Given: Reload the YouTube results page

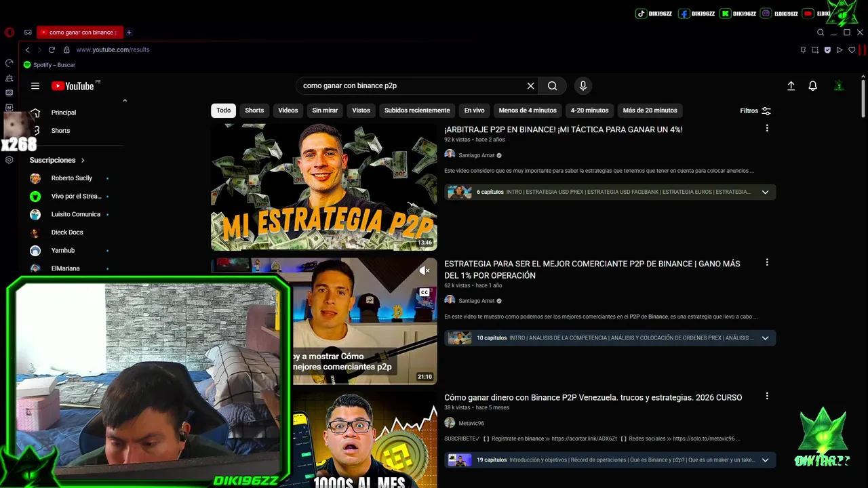Looking at the screenshot, I should click(x=52, y=49).
